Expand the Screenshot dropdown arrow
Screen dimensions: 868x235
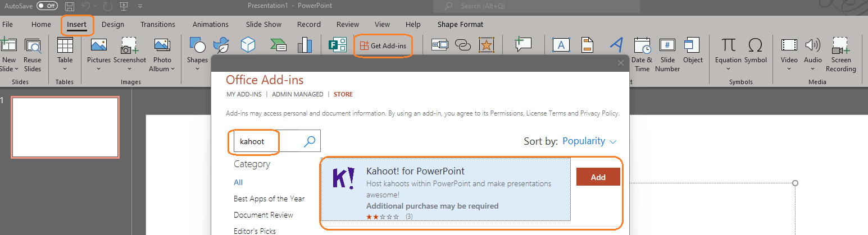click(x=130, y=69)
